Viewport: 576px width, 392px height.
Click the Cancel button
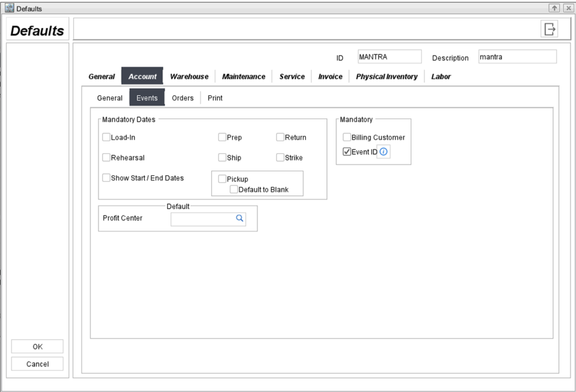coord(37,364)
